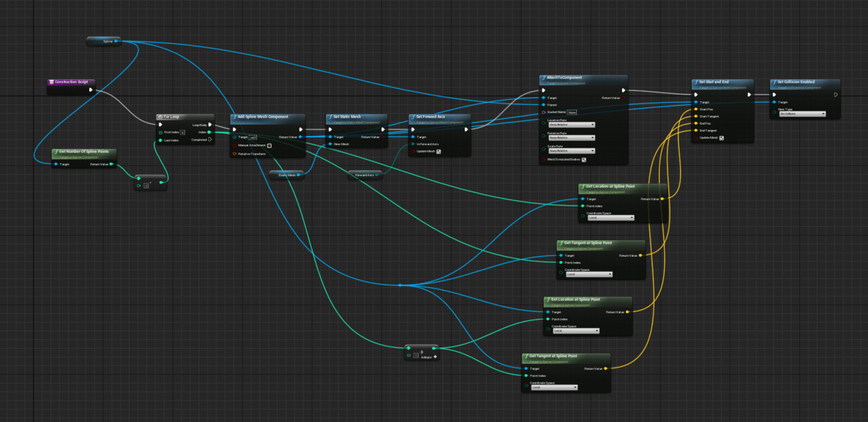Click Start Pos pin on Set Start and End
The image size is (868, 422).
(696, 109)
